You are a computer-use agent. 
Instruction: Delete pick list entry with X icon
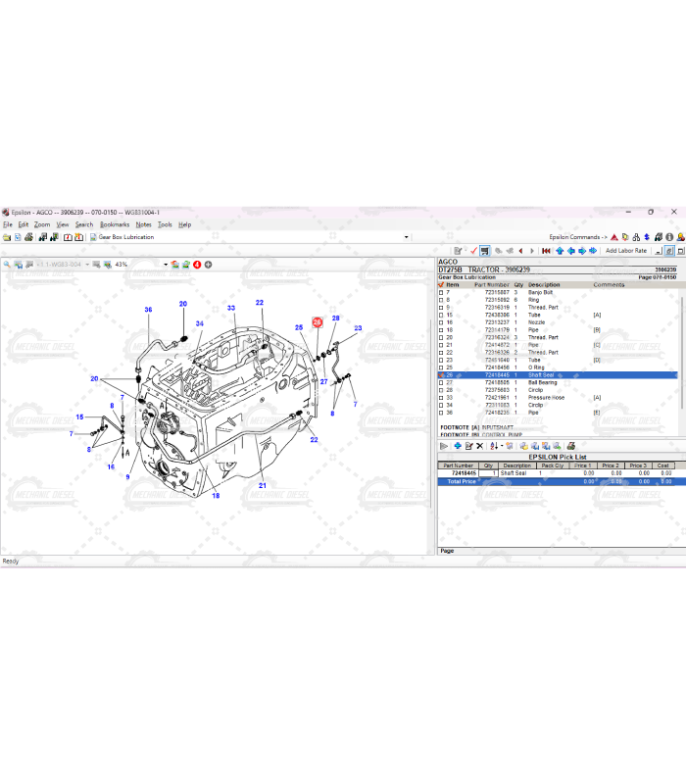(x=479, y=446)
